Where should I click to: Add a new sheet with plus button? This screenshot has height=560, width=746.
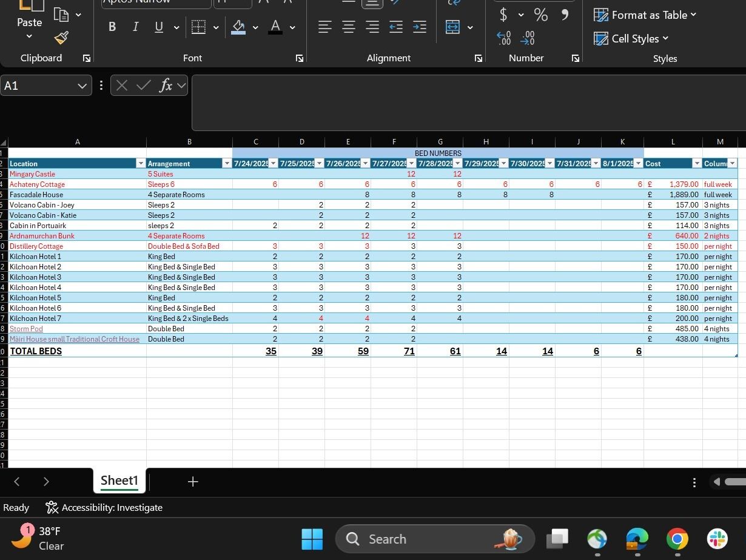point(193,482)
